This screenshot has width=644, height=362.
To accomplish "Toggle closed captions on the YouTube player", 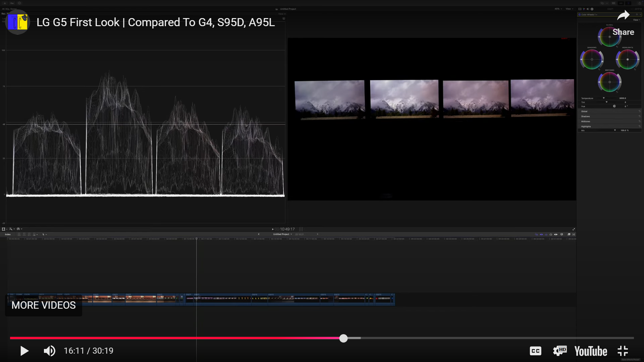I will click(x=535, y=351).
